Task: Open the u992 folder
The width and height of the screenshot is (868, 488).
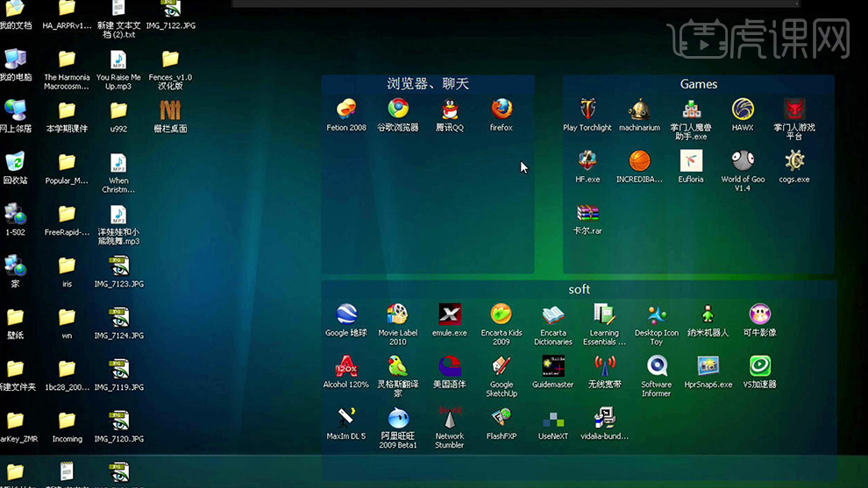Action: [118, 110]
